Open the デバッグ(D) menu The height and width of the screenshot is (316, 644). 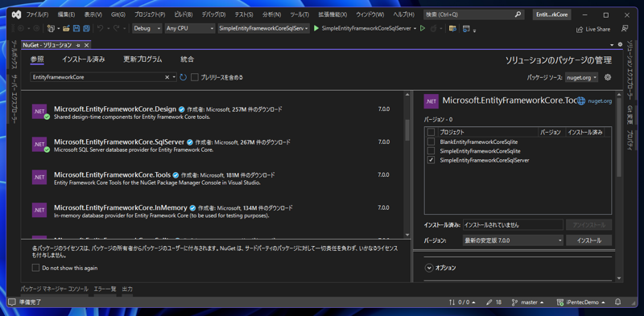point(213,14)
